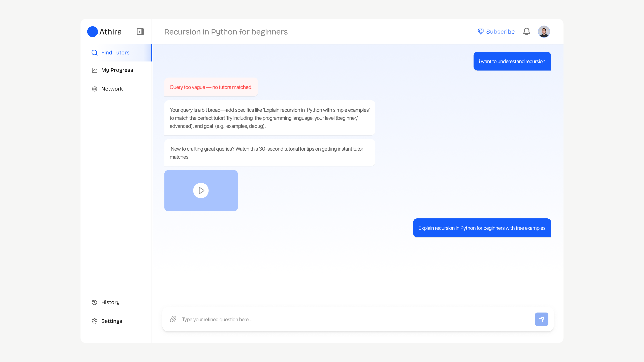Open notifications bell icon

(x=526, y=32)
